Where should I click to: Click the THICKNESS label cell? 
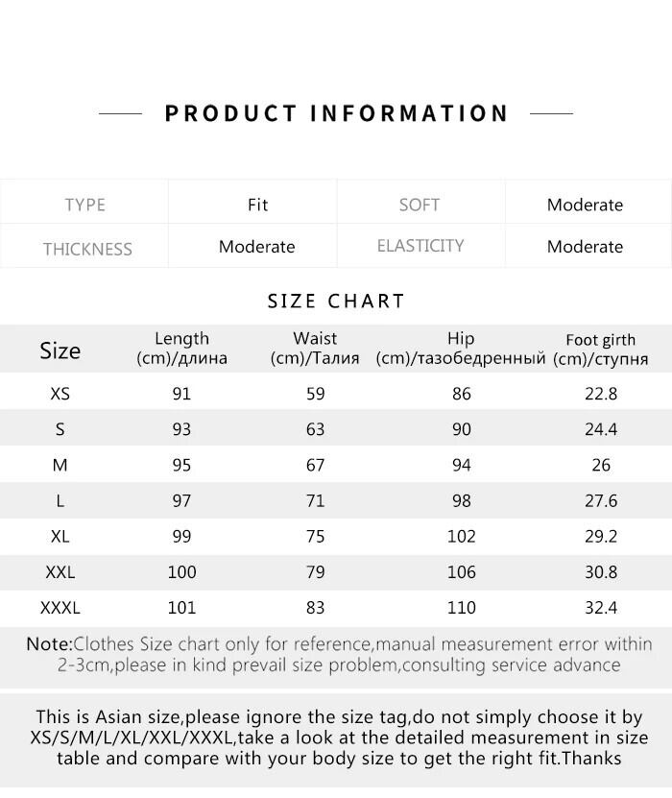[x=86, y=249]
